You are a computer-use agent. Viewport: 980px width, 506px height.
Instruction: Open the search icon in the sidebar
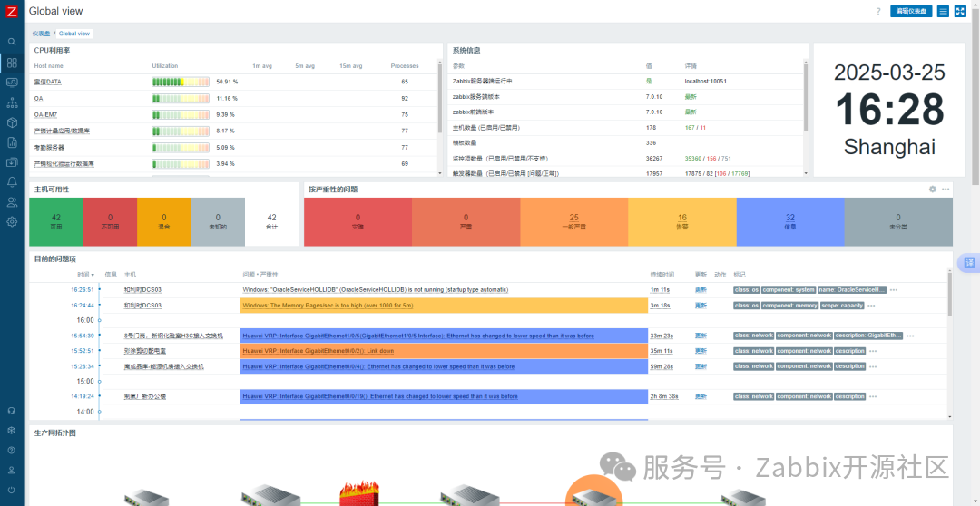click(x=12, y=41)
